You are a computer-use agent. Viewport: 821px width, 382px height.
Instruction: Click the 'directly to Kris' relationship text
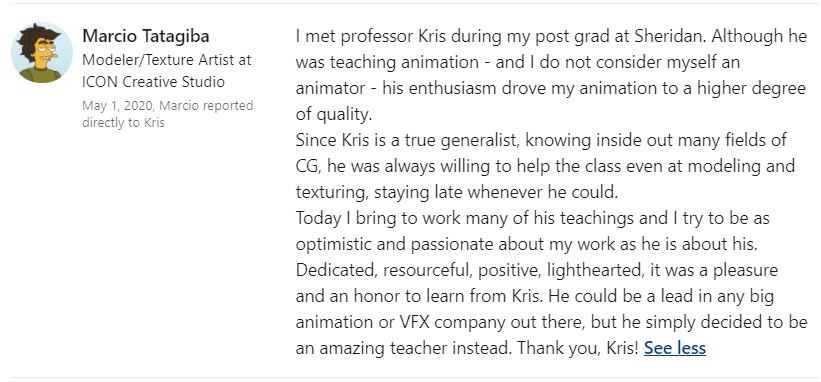(x=124, y=123)
